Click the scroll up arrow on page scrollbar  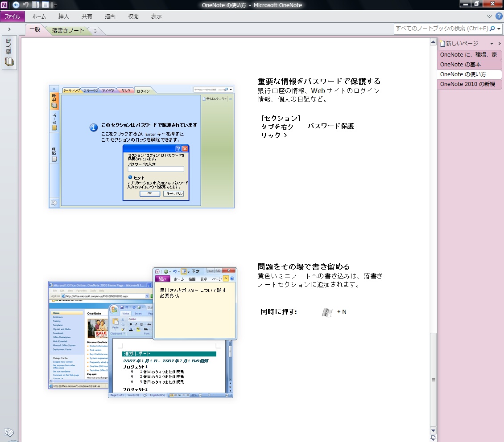pos(433,42)
